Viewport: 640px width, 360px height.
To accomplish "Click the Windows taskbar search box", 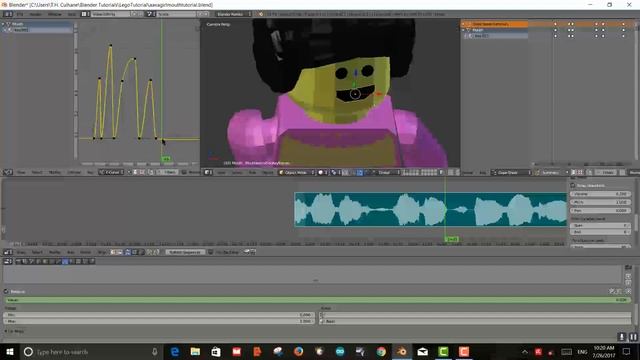I will 91,351.
